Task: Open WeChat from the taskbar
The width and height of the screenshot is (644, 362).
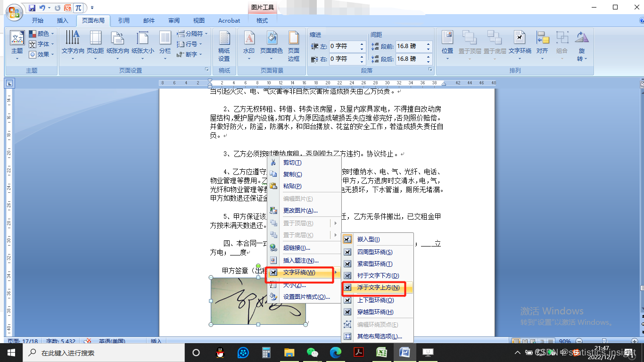Action: (312, 352)
